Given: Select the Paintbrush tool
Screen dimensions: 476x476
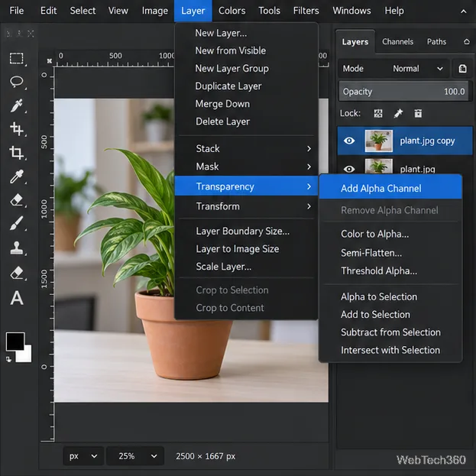Looking at the screenshot, I should 16,223.
